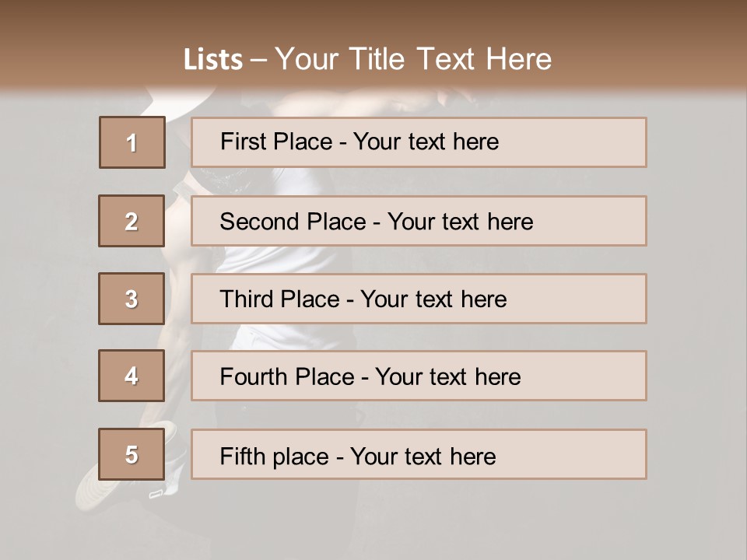Click the First Place text box
The height and width of the screenshot is (560, 747).
[x=419, y=142]
